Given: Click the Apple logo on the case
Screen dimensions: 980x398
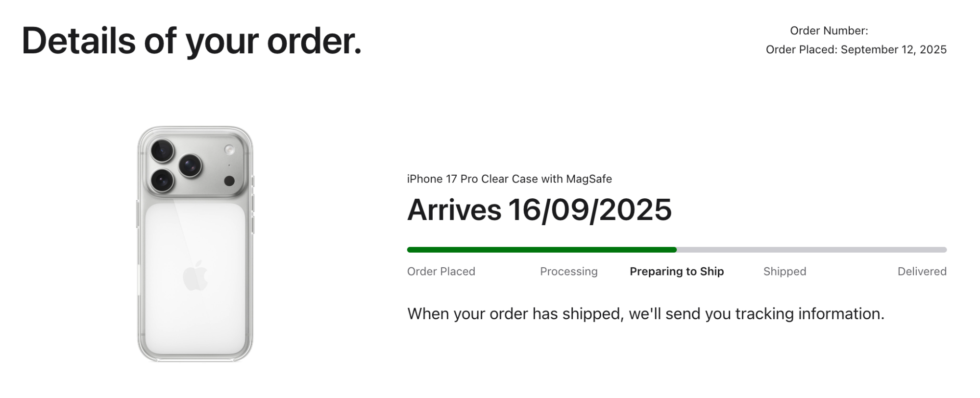Looking at the screenshot, I should pos(195,276).
